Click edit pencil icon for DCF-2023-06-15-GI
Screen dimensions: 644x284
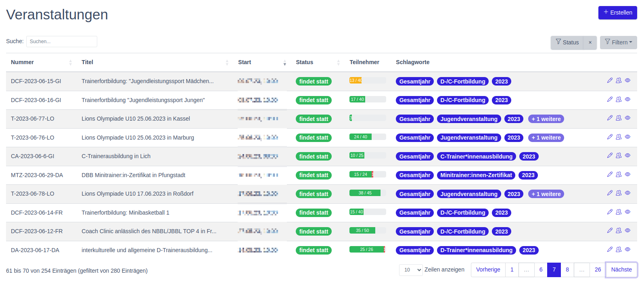click(x=610, y=80)
